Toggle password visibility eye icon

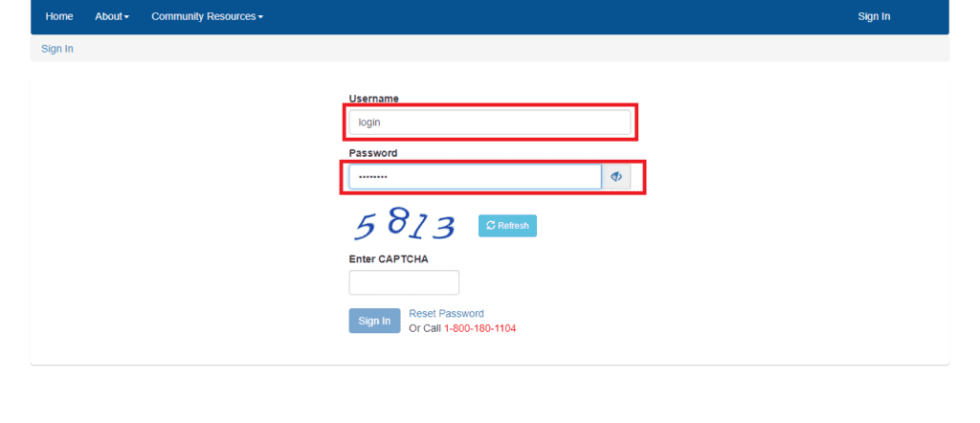[616, 177]
